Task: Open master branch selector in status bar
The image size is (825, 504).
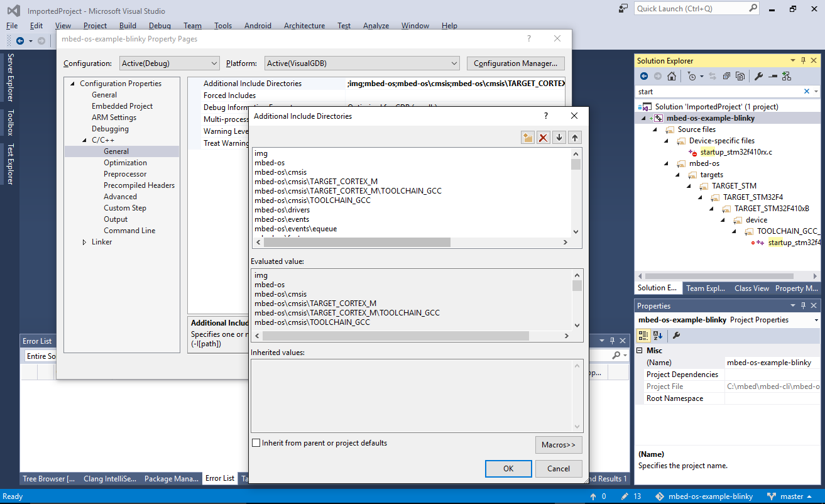Action: coord(790,496)
